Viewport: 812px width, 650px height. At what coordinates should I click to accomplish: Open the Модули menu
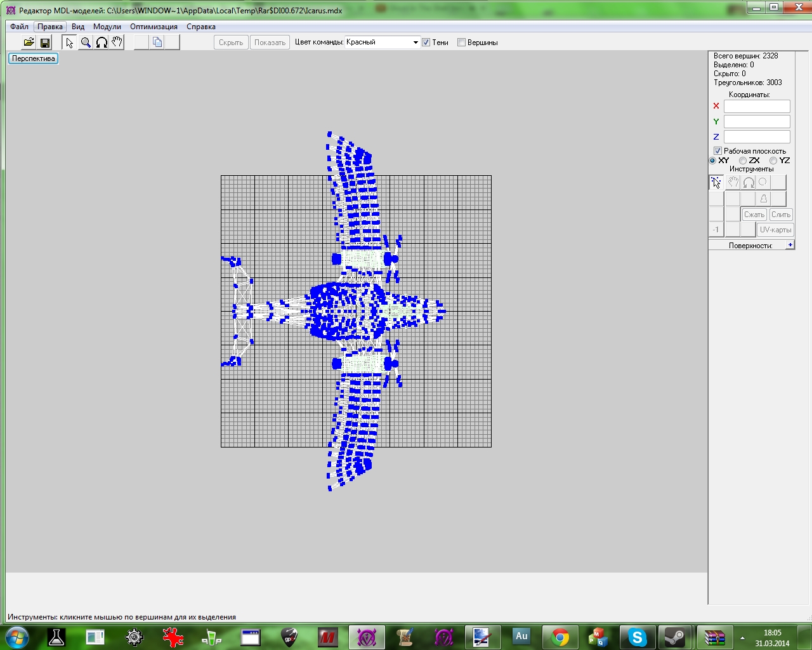point(107,27)
